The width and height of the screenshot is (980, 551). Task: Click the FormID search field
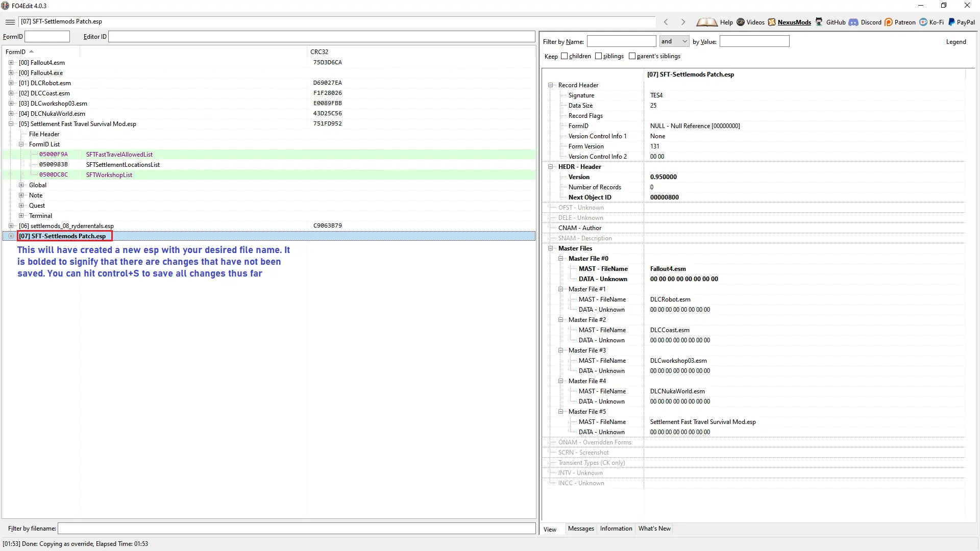coord(47,37)
